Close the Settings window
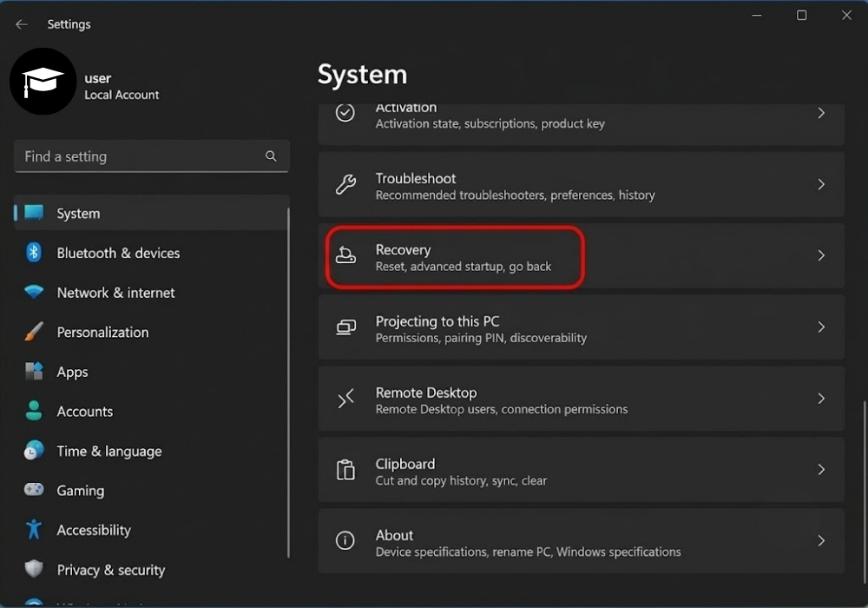Image resolution: width=868 pixels, height=608 pixels. pos(846,16)
